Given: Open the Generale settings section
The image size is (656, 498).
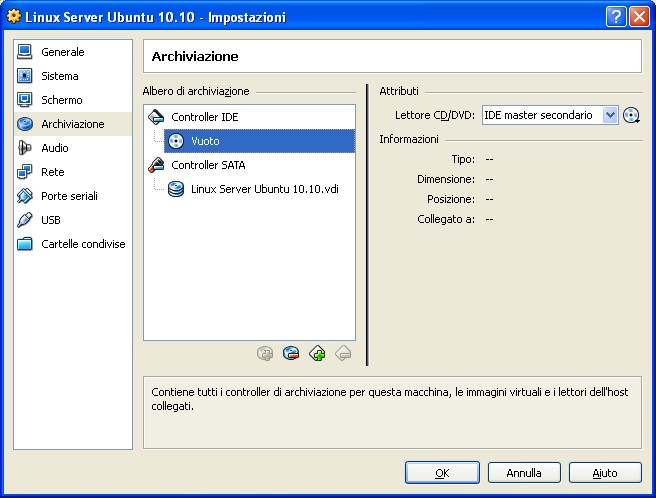Looking at the screenshot, I should 62,52.
